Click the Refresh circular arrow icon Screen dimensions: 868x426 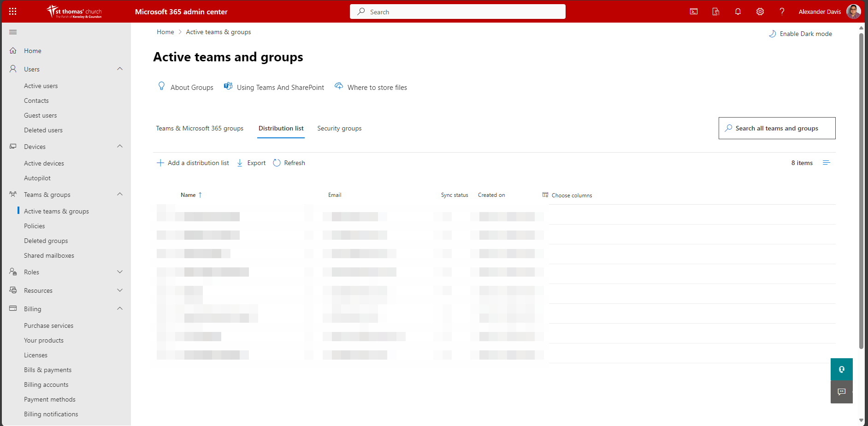(277, 163)
